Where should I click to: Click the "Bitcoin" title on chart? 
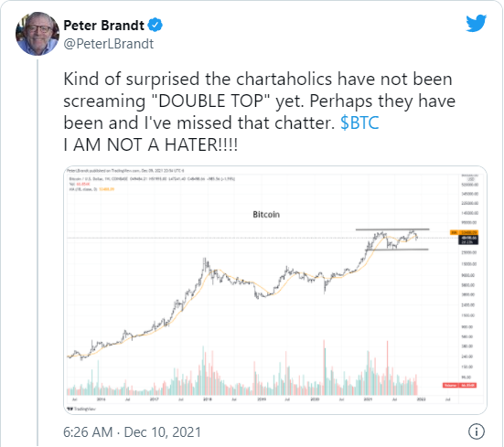click(x=266, y=214)
